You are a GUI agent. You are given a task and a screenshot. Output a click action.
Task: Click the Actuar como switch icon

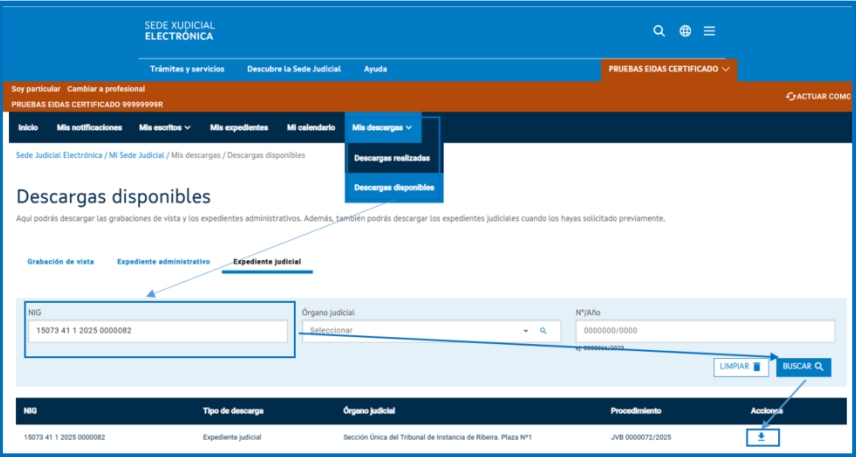pyautogui.click(x=792, y=96)
